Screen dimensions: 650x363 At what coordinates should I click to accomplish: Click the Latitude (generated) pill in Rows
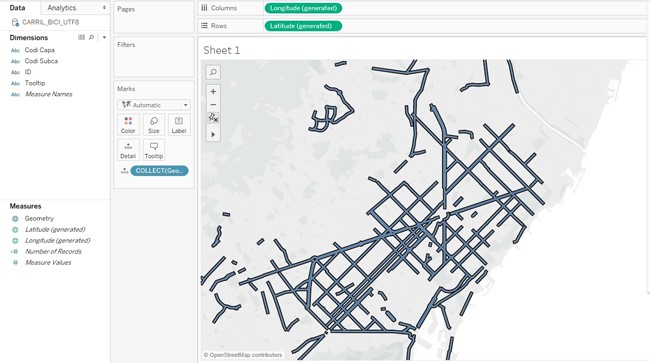click(303, 26)
